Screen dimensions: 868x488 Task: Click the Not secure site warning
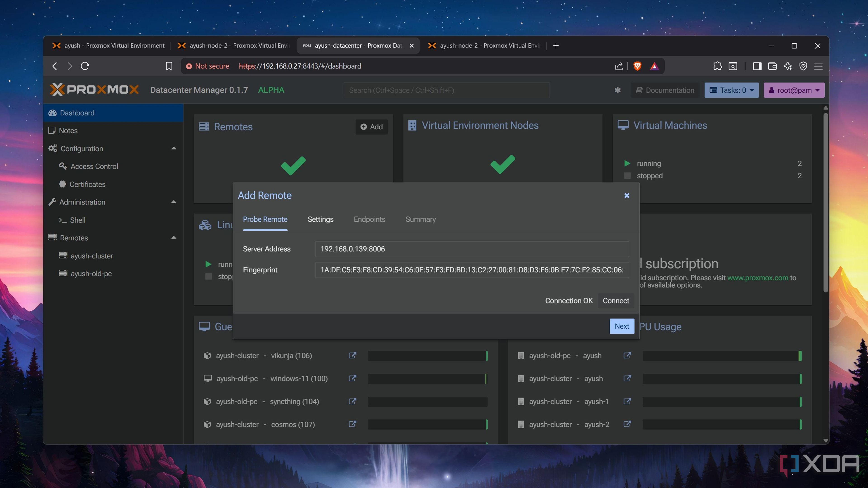[208, 66]
